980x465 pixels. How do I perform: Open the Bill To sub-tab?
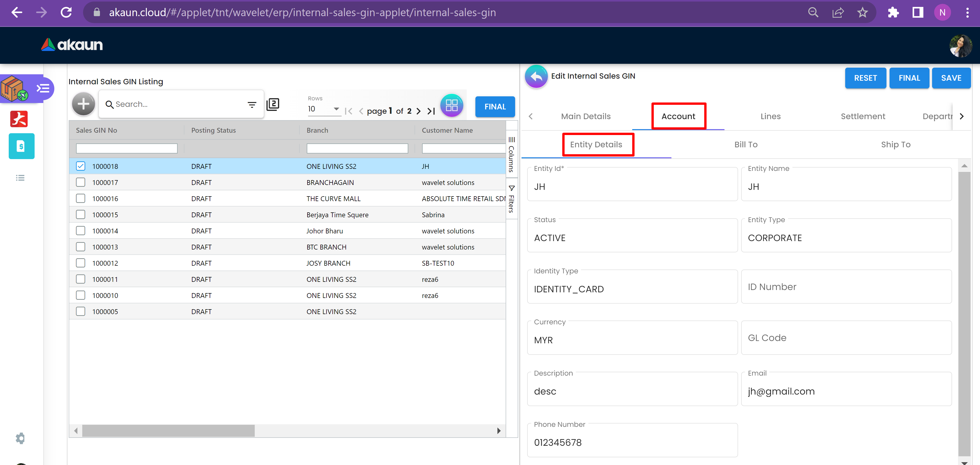[x=746, y=144]
